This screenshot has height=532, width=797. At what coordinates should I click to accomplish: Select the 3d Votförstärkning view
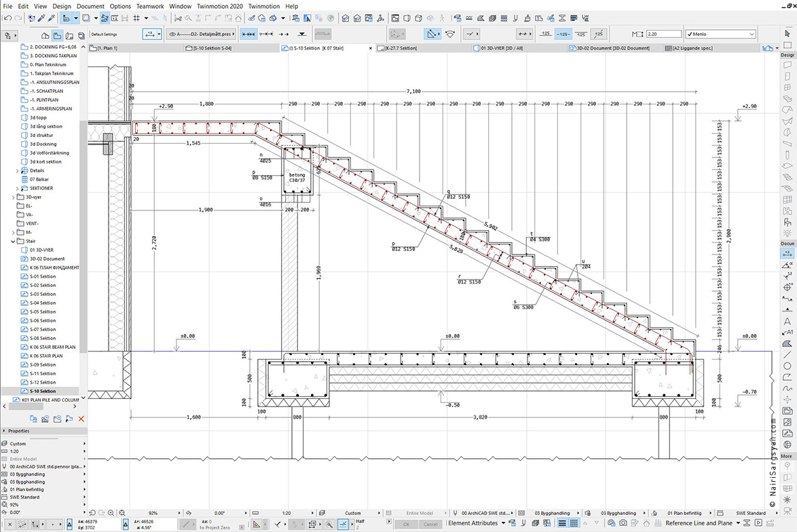click(x=49, y=153)
